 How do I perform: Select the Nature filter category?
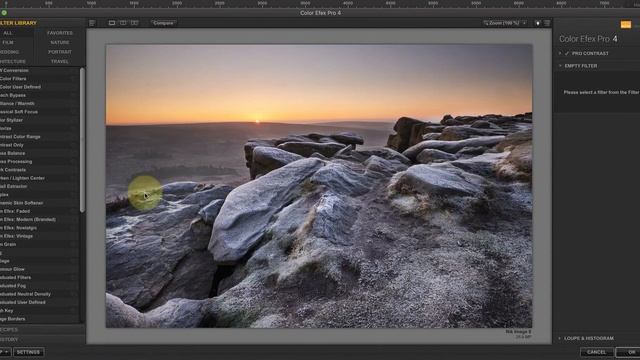tap(60, 42)
